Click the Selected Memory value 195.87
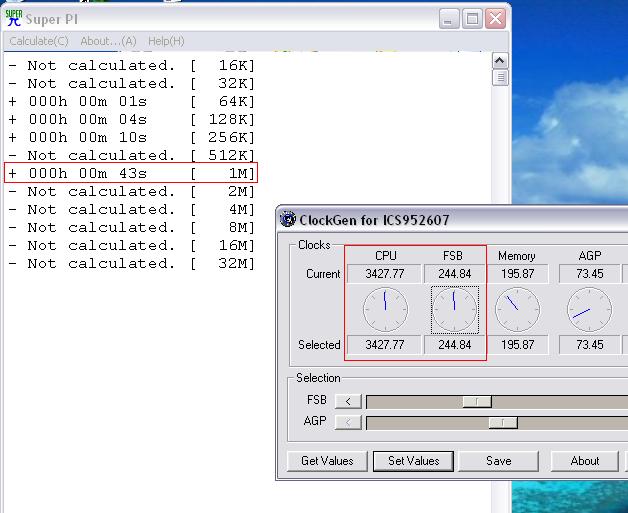The height and width of the screenshot is (513, 628). click(517, 345)
